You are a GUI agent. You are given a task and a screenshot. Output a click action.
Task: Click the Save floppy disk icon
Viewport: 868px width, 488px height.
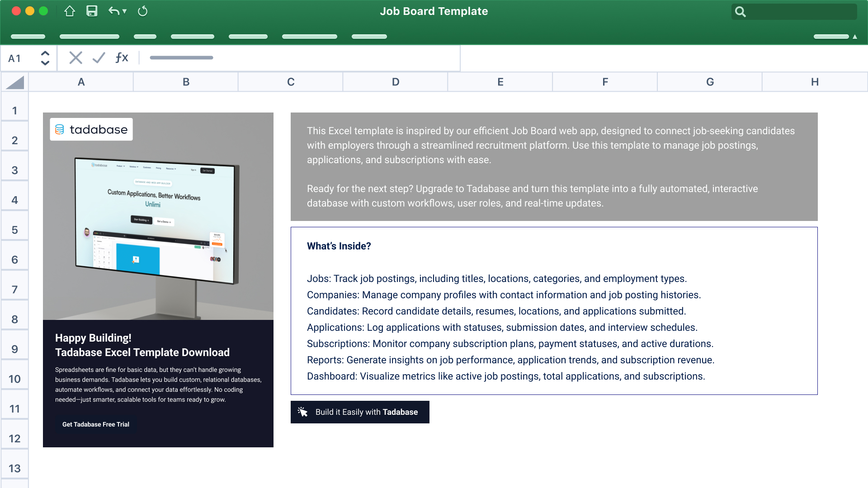92,11
